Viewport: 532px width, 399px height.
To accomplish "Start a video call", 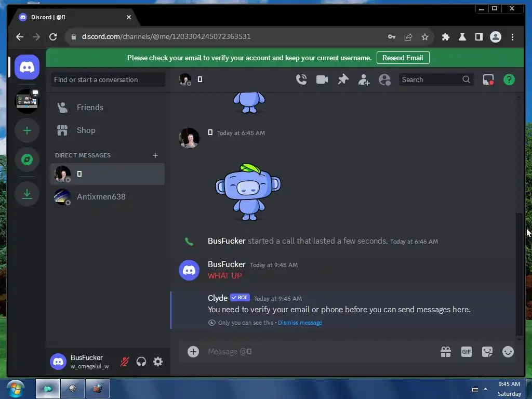I will [x=322, y=79].
